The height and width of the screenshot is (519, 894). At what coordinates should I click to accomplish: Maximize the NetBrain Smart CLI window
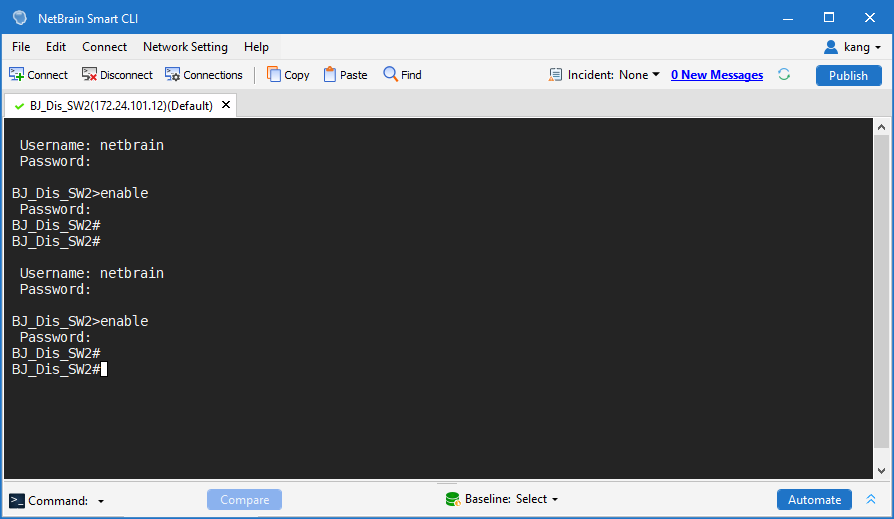click(x=829, y=18)
